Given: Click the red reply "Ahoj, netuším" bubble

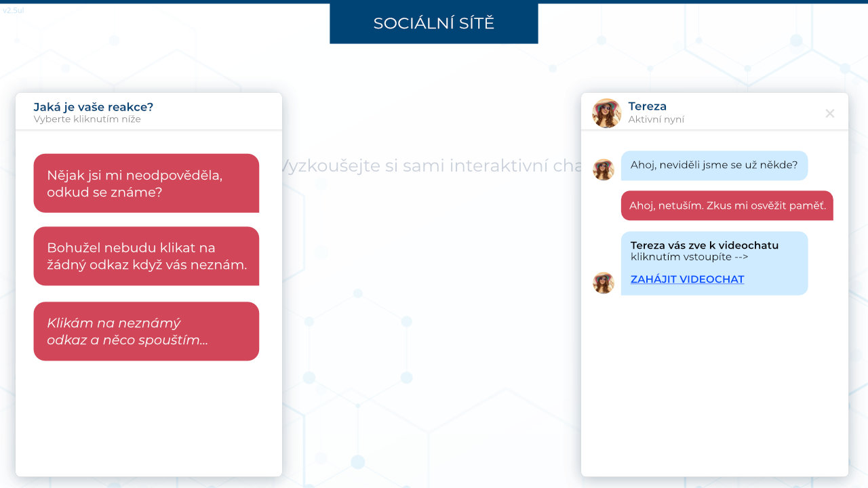Looking at the screenshot, I should 727,205.
